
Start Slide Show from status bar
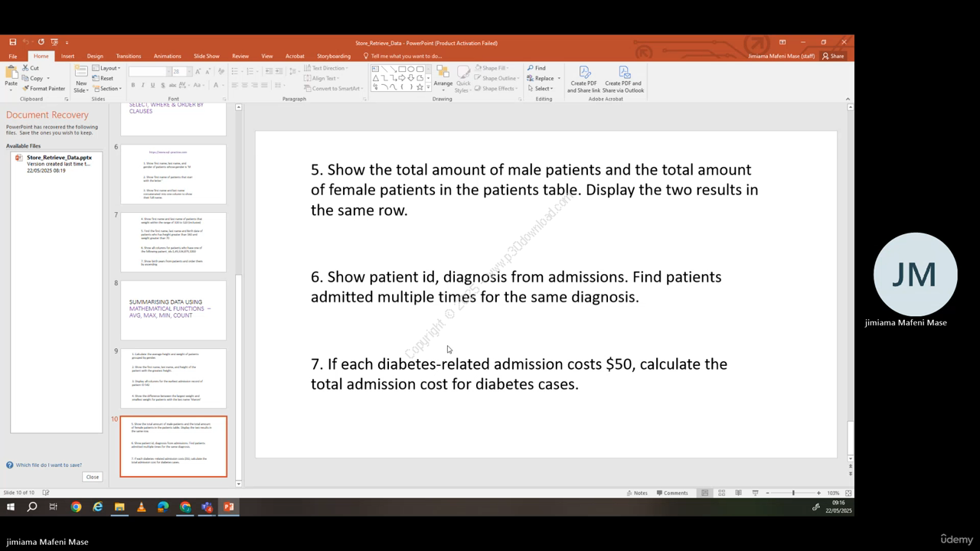[755, 493]
